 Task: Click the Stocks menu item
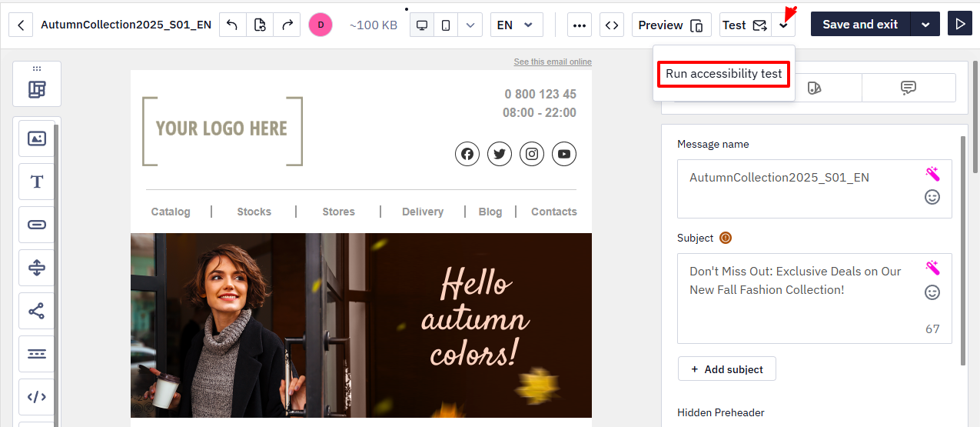(x=254, y=212)
